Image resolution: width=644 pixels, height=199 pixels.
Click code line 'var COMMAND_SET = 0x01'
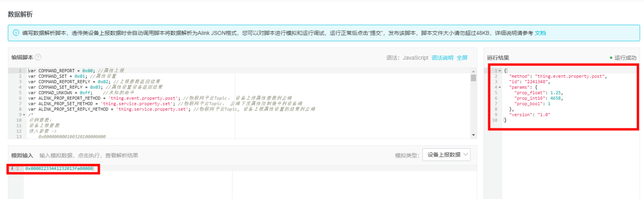(72, 76)
